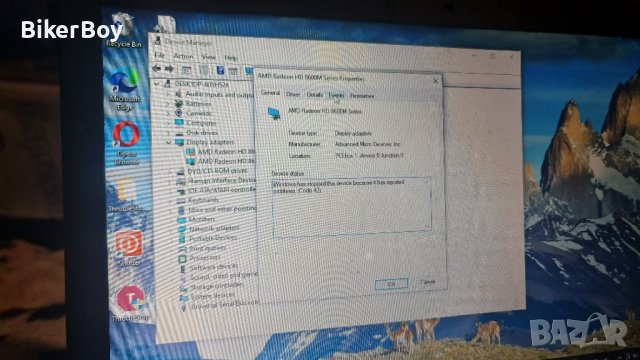Select the Disk drives category
640x360 pixels.
(x=202, y=132)
